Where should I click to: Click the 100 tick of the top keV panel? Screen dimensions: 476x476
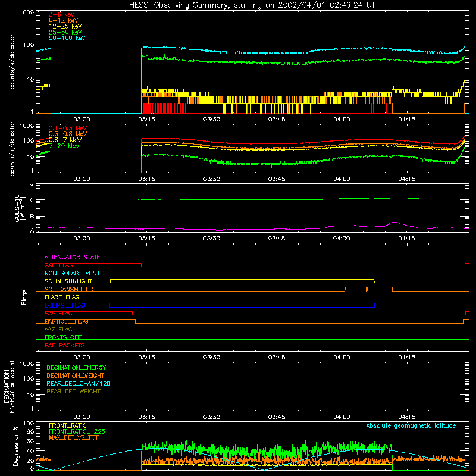[29, 45]
